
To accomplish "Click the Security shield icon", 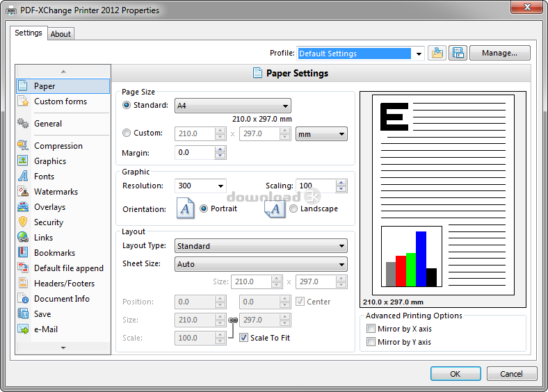I will point(23,222).
